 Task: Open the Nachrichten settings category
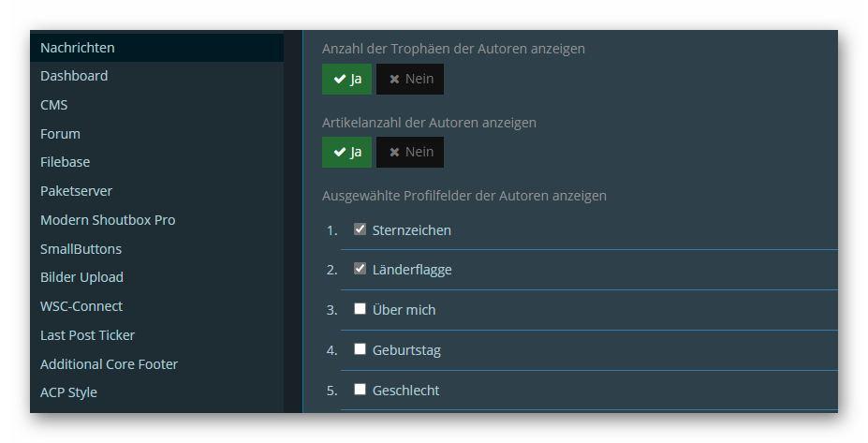(x=78, y=47)
